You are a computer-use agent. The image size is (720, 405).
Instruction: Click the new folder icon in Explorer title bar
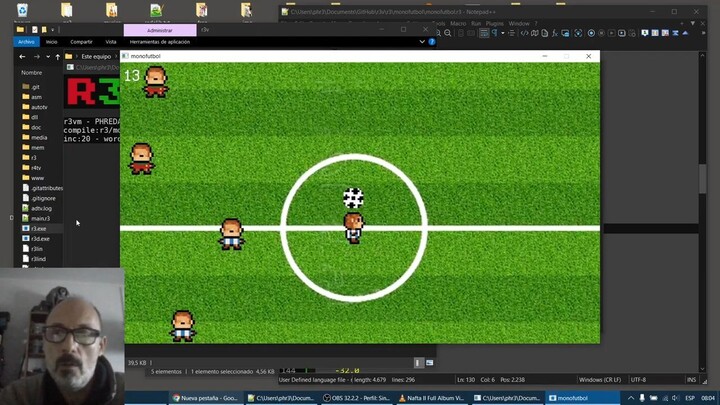tap(44, 30)
